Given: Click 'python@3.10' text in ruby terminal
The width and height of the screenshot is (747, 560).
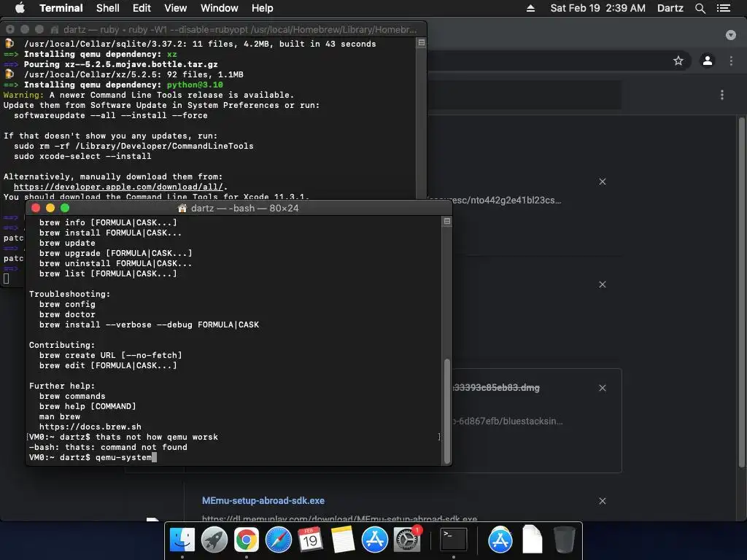Looking at the screenshot, I should pyautogui.click(x=195, y=85).
